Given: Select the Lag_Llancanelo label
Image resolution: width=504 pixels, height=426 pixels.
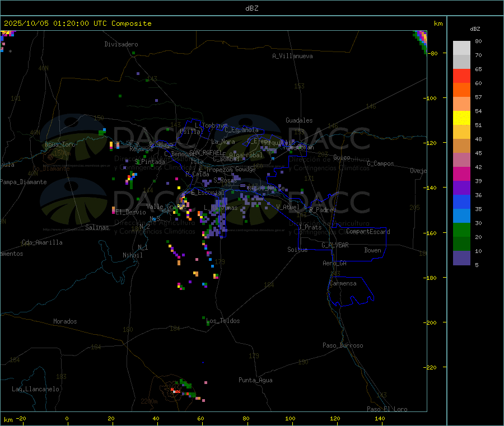Looking at the screenshot, I should pos(36,389).
